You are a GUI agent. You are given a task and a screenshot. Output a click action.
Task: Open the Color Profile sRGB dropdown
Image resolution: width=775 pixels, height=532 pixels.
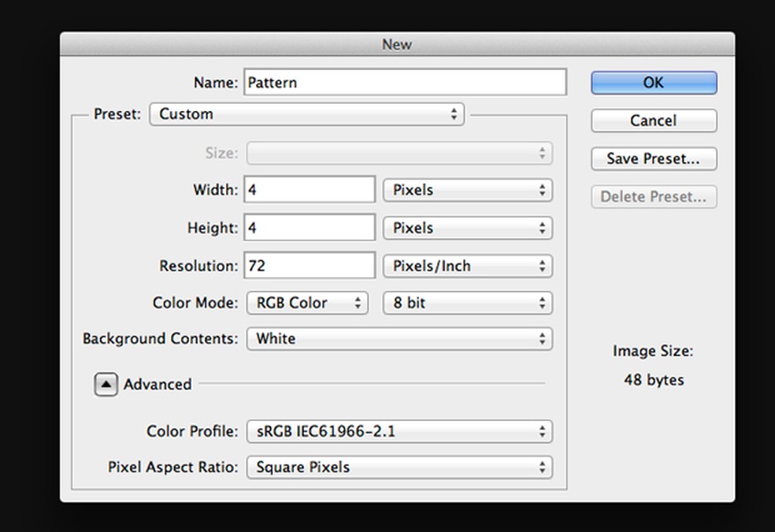(x=399, y=431)
